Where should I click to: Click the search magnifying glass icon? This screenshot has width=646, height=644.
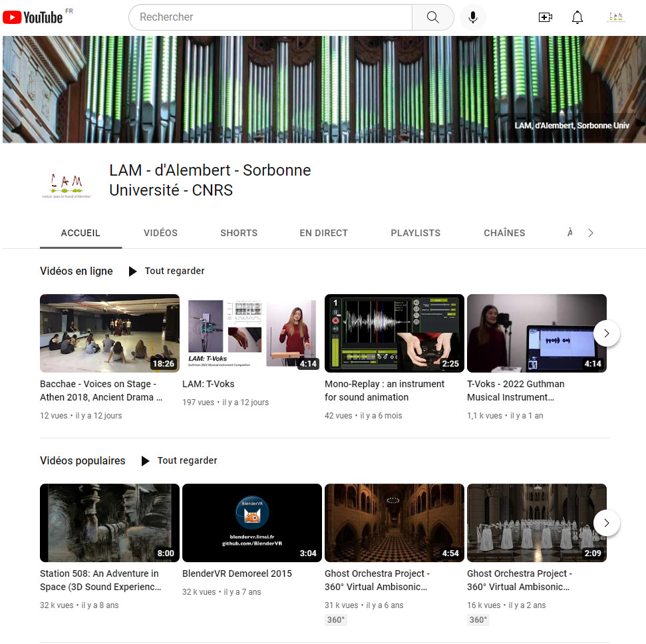point(432,17)
